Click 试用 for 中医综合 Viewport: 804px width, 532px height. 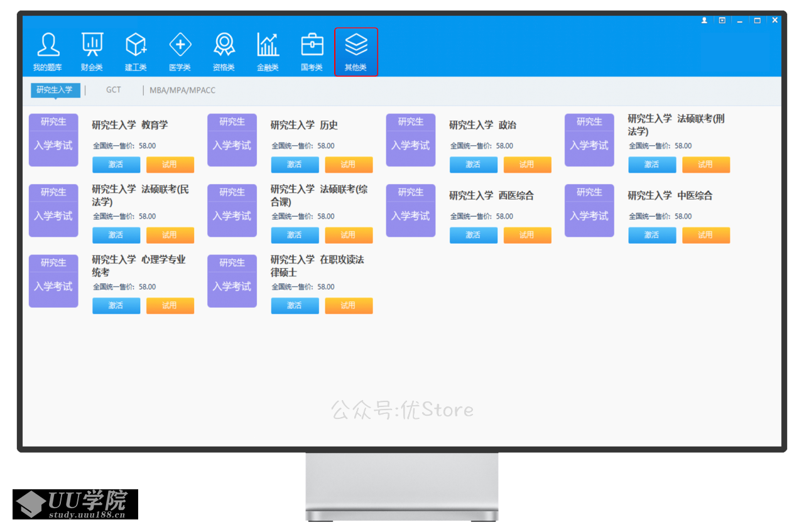click(706, 235)
